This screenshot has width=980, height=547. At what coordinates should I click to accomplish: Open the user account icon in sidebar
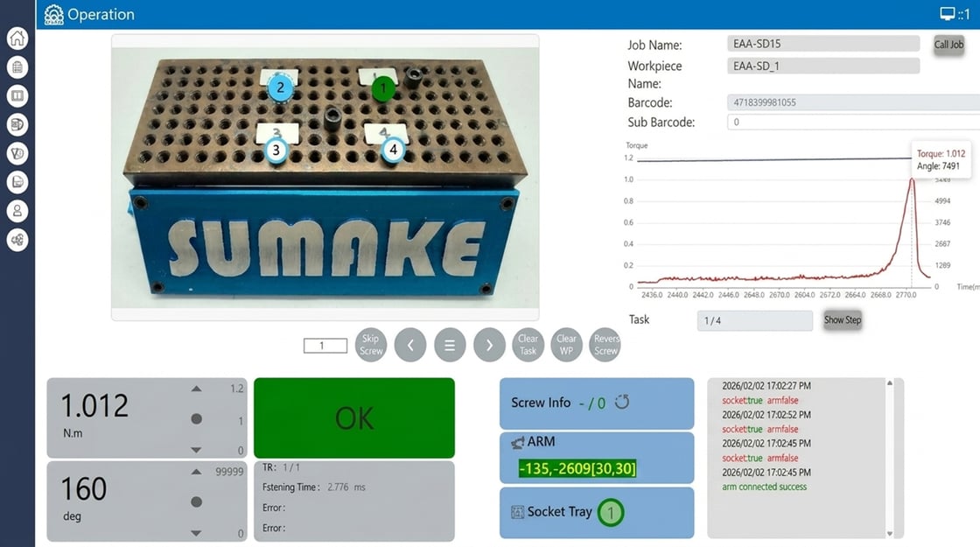coord(17,211)
